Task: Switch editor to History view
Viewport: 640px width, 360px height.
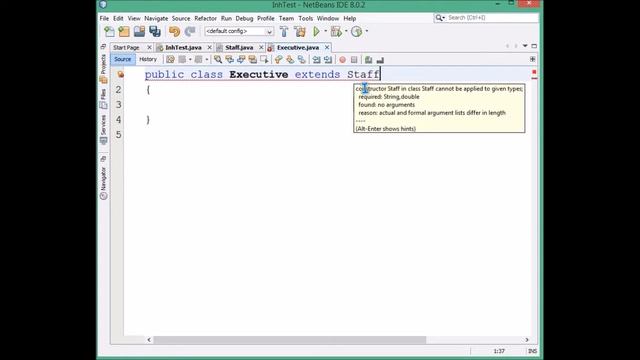Action: click(148, 59)
